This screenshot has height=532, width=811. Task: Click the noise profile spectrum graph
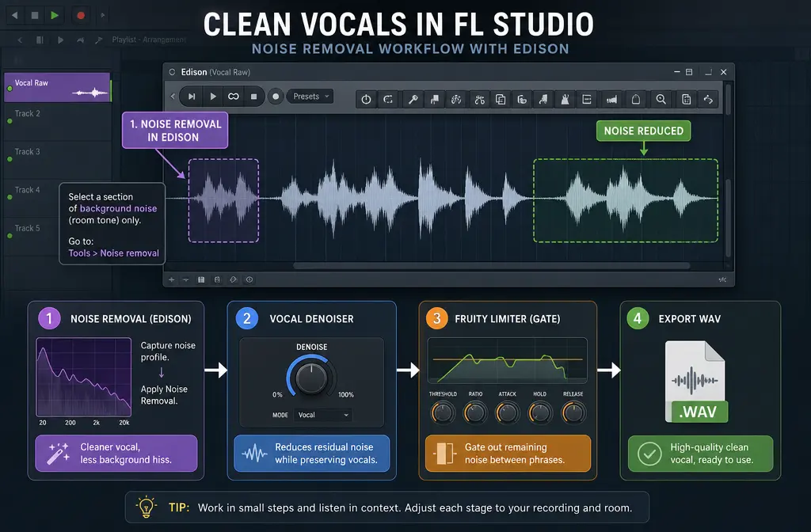tap(84, 377)
